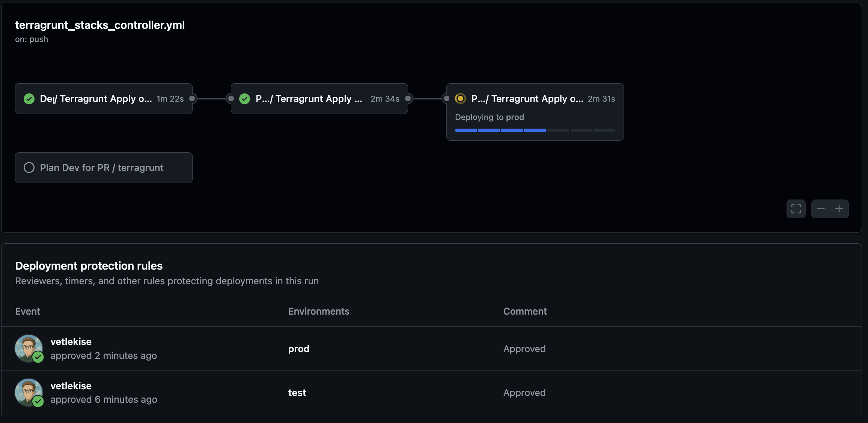Open the in-progress Terragrunt Apply 2m 31s job

[527, 99]
